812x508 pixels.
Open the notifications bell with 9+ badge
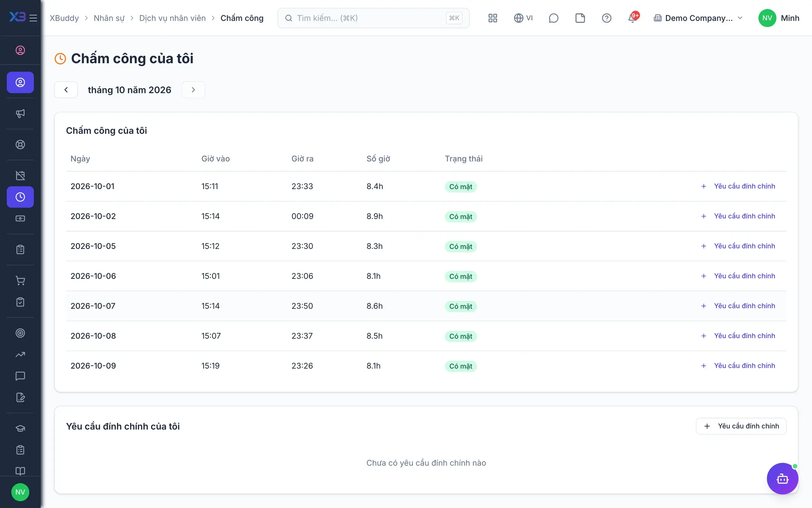633,17
